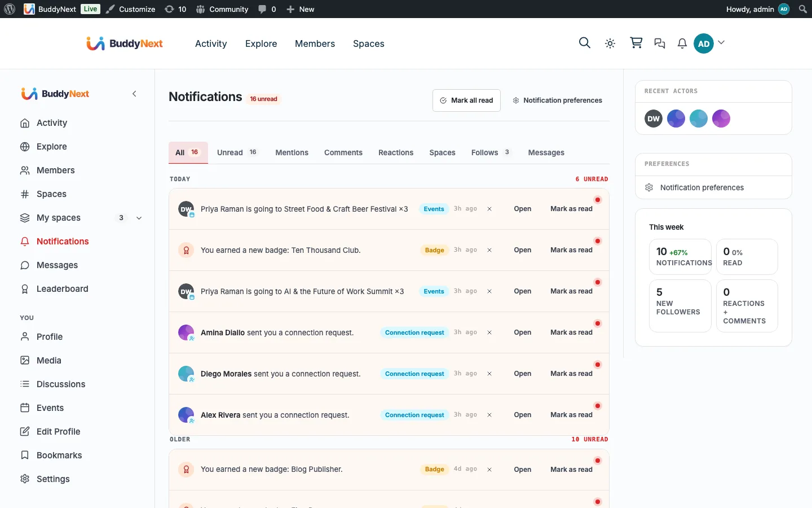Open Explore in the sidebar
The image size is (812, 508).
51,147
